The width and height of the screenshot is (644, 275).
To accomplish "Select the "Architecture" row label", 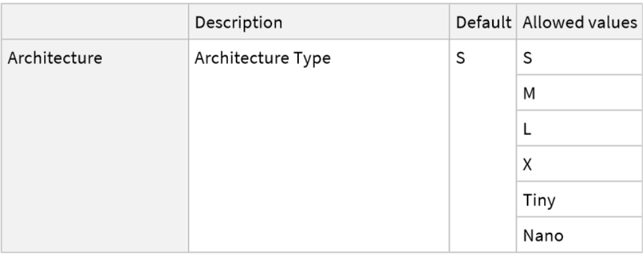I will (x=55, y=58).
